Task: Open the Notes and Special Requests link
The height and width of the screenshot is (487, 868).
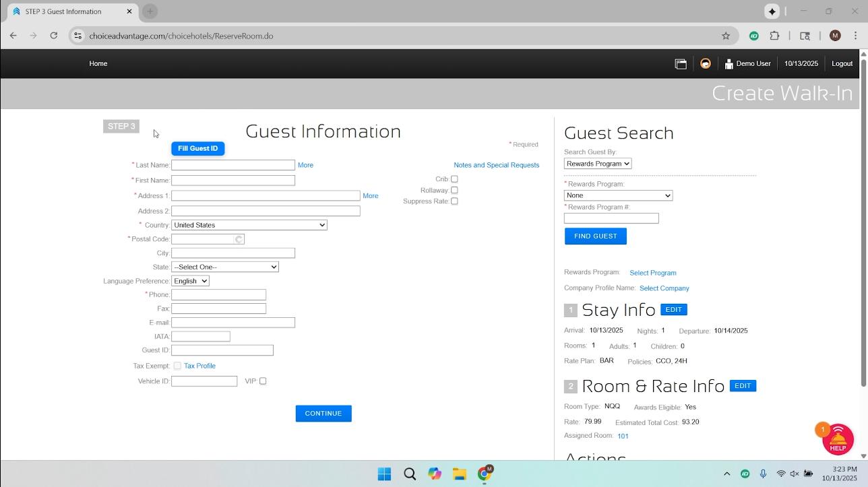Action: pyautogui.click(x=496, y=165)
